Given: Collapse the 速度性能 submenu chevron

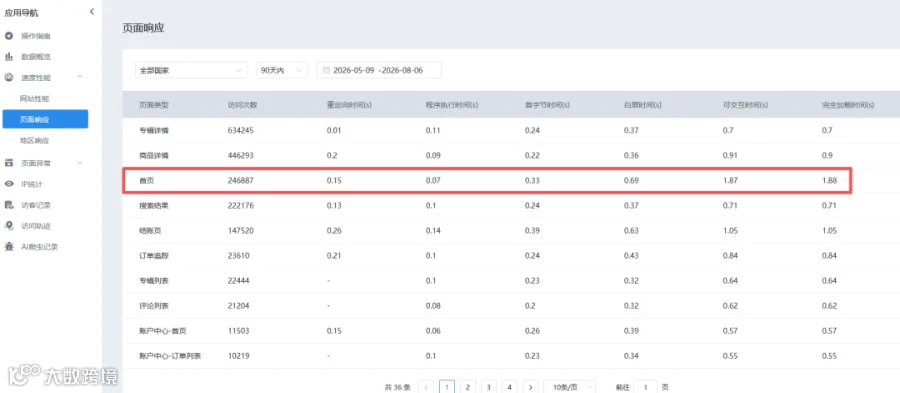Looking at the screenshot, I should (x=80, y=77).
